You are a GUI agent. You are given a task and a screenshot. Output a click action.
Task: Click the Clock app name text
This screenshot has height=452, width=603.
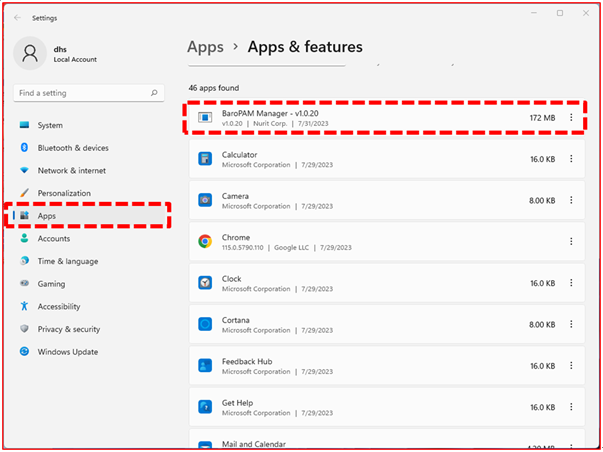point(232,279)
